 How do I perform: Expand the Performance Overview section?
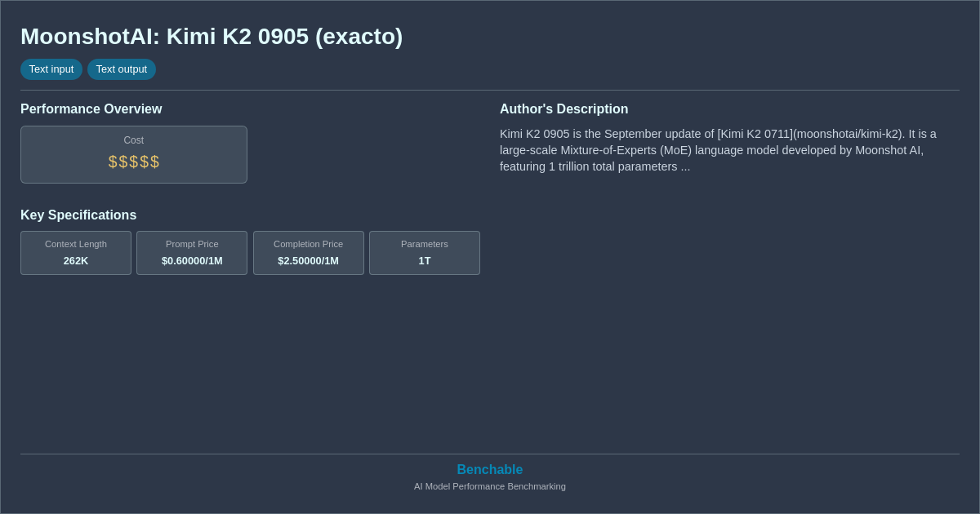tap(91, 109)
